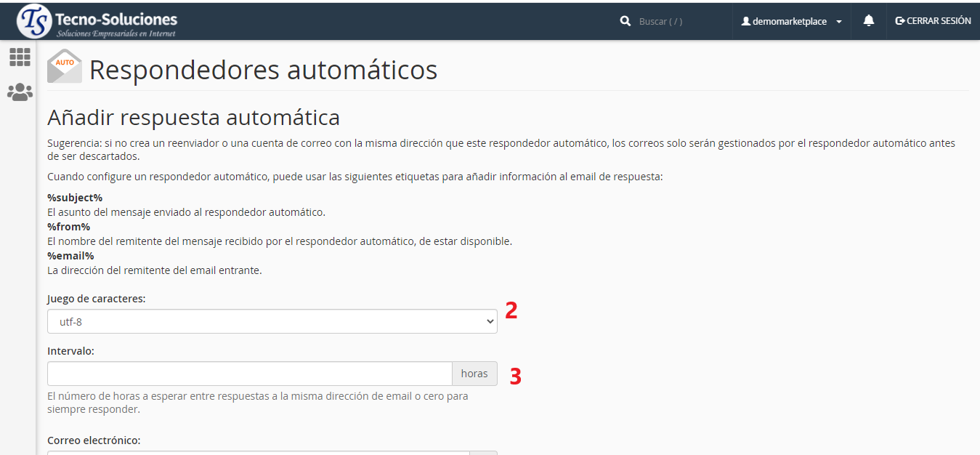This screenshot has width=980, height=455.
Task: Click the AUTO envelope autoresponder icon
Action: coord(65,67)
